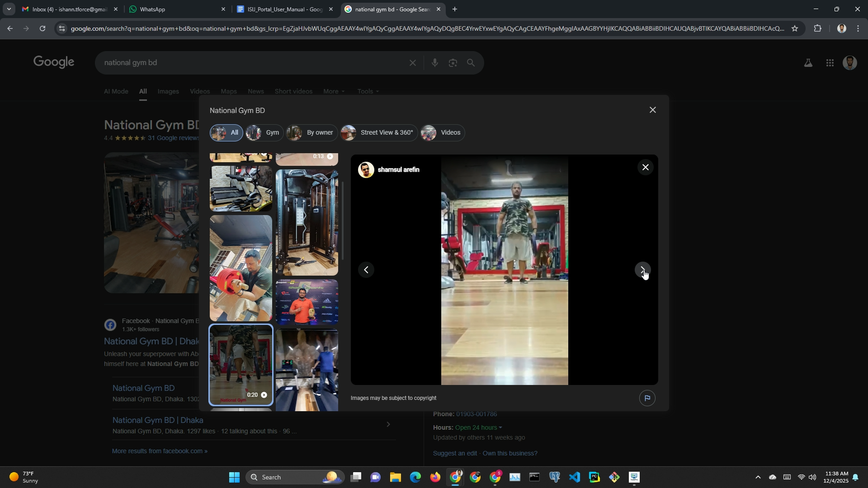The height and width of the screenshot is (488, 868).
Task: Click the previous image arrow
Action: pyautogui.click(x=366, y=270)
